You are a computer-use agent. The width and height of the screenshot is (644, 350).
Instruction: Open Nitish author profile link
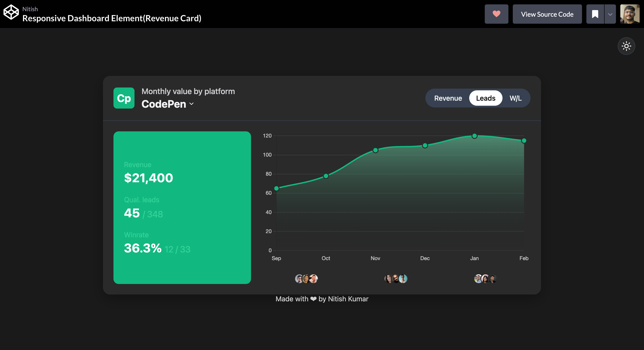pos(30,9)
